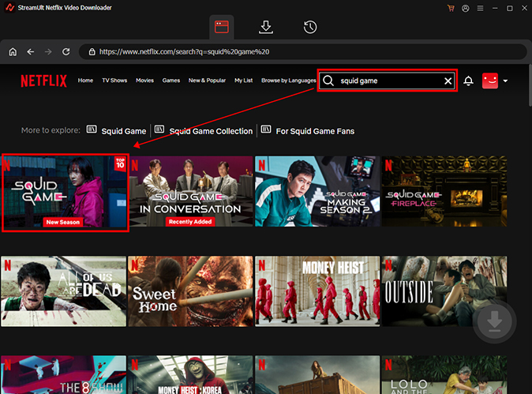The height and width of the screenshot is (394, 532).
Task: Navigate back with the left arrow
Action: pos(31,51)
